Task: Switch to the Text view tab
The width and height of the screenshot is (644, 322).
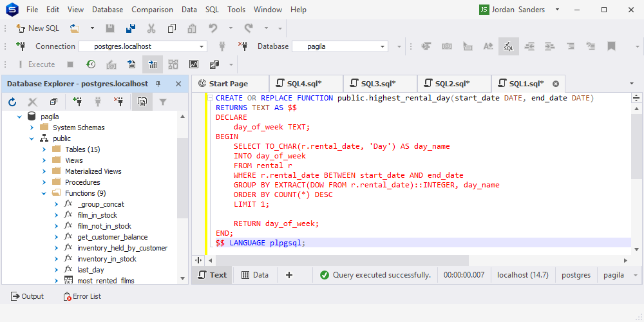Action: pos(213,275)
